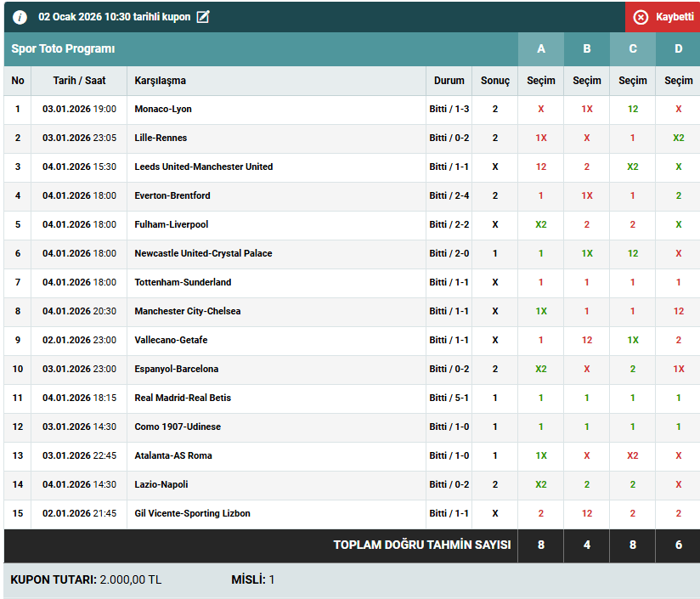
Task: Open the Monaco-Lyon match row
Action: click(163, 110)
